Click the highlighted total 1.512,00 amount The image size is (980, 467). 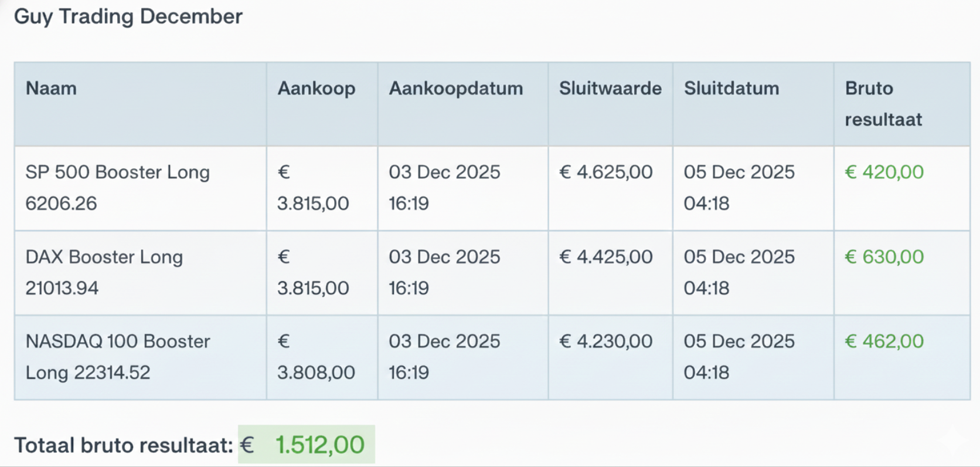pos(319,445)
